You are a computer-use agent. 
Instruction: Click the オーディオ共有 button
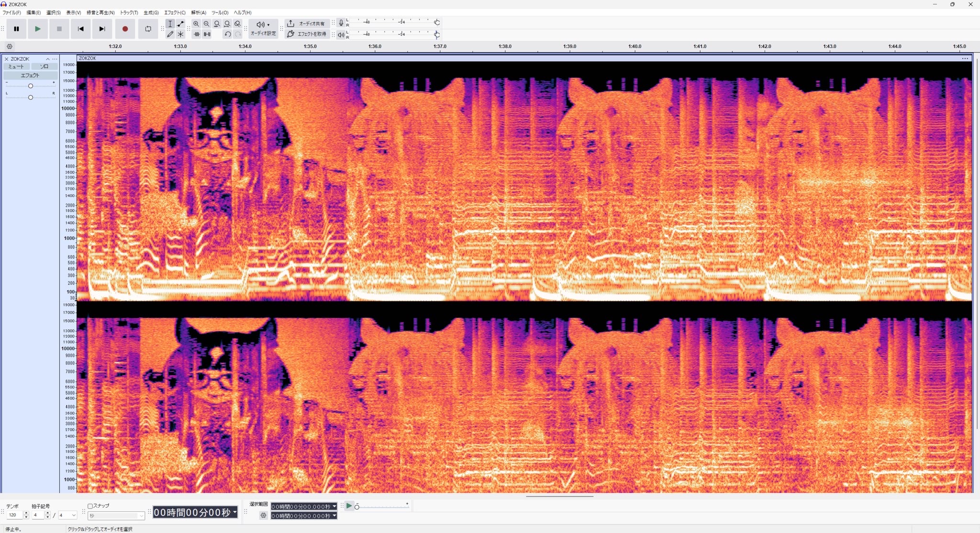pos(306,23)
